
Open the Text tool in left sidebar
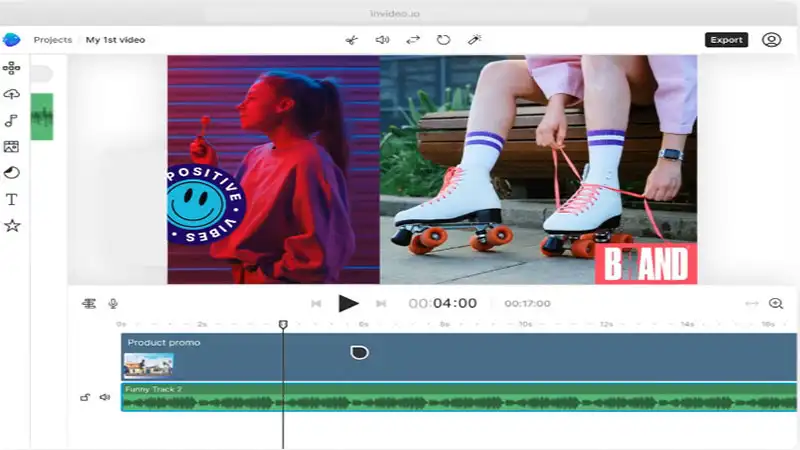[x=12, y=199]
